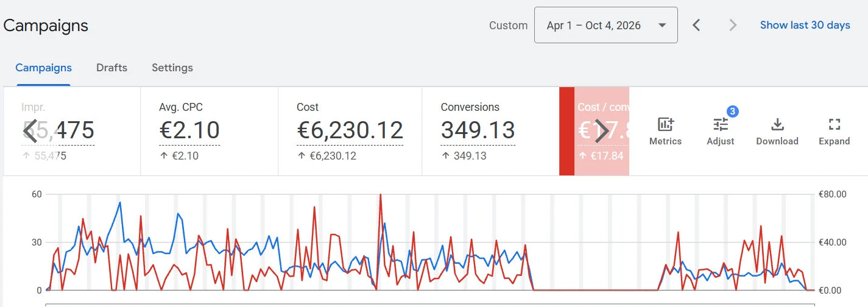The image size is (868, 307).
Task: Click the €6,230.12 cost value
Action: [350, 130]
